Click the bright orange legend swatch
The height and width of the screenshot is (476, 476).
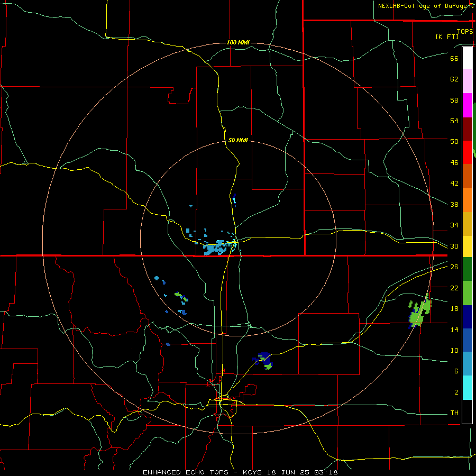coord(467,199)
